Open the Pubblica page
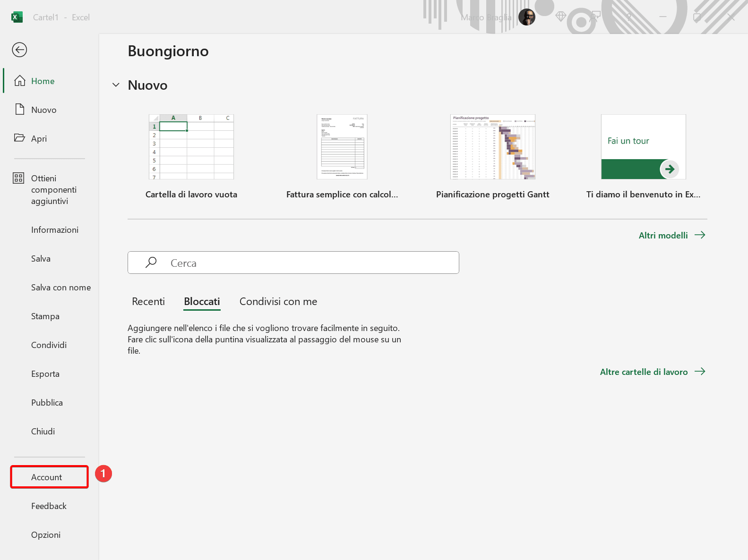 click(x=47, y=403)
